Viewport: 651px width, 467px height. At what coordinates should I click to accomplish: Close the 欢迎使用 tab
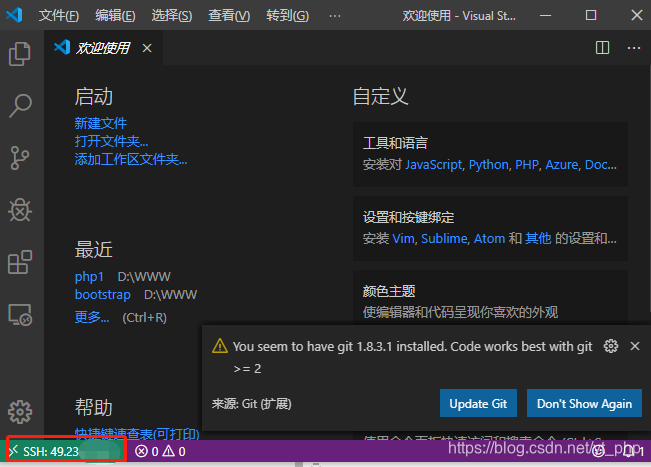[147, 49]
